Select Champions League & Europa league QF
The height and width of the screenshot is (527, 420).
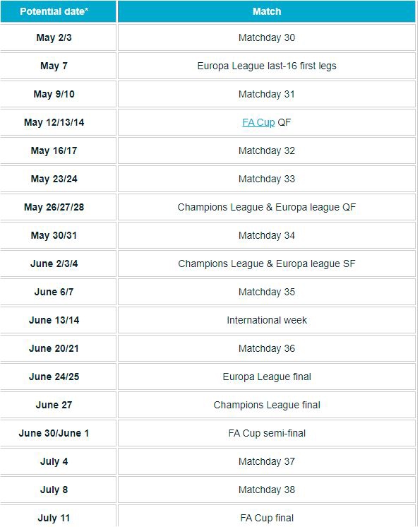pyautogui.click(x=267, y=207)
